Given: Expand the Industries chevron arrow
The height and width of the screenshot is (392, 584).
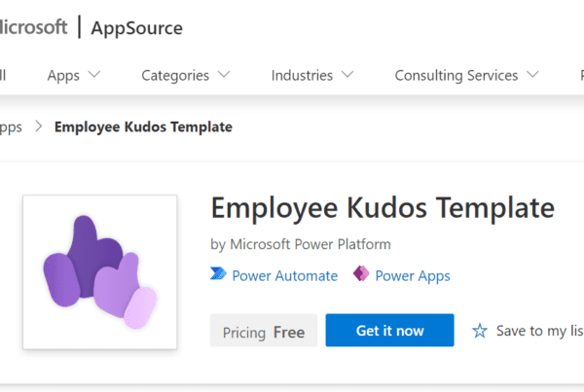Looking at the screenshot, I should 347,75.
